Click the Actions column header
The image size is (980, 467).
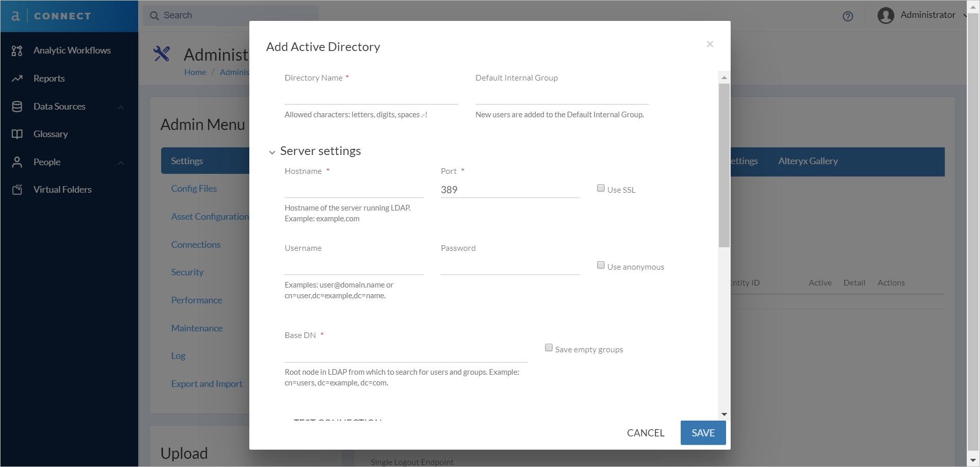click(891, 283)
